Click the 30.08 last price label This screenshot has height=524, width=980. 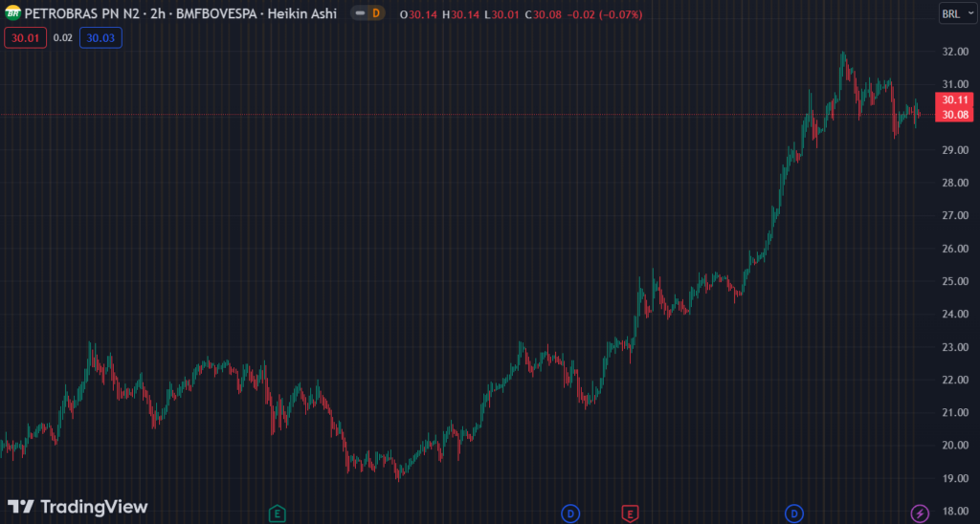click(954, 115)
